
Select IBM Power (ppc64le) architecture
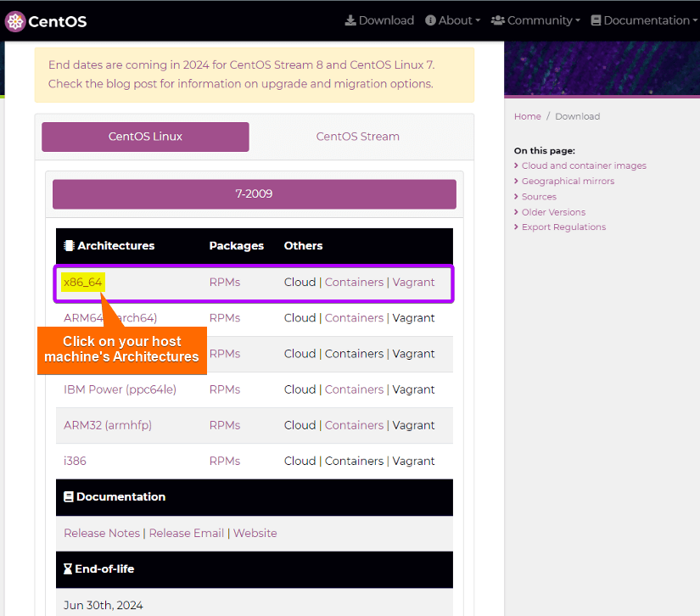[120, 389]
